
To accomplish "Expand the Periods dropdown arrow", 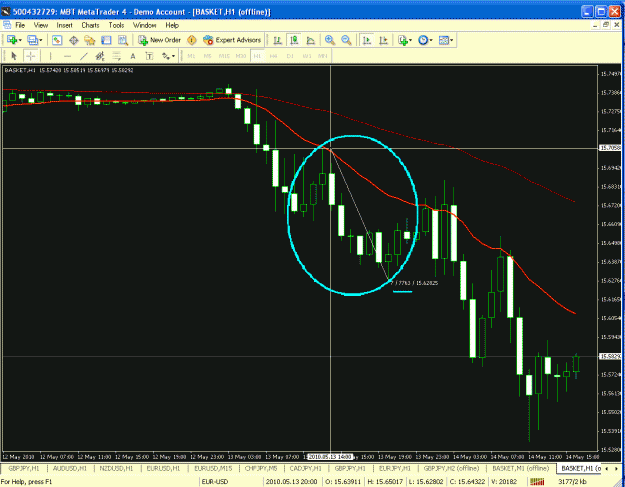I will pyautogui.click(x=431, y=40).
